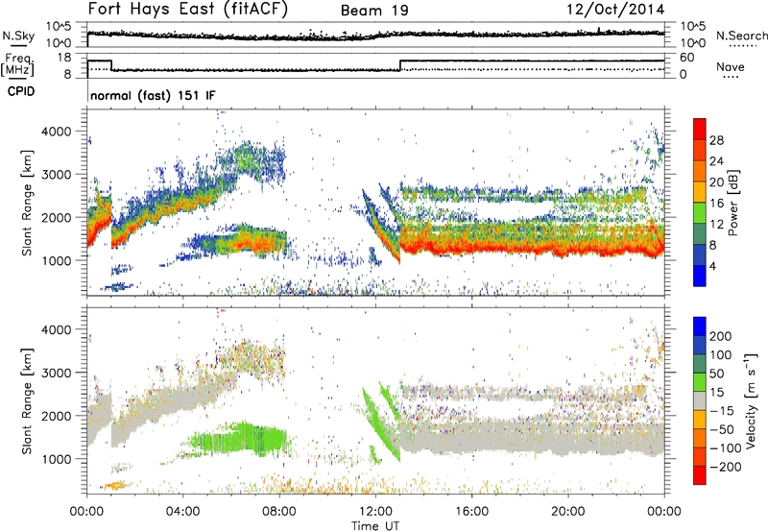The height and width of the screenshot is (532, 768).
Task: Click '4' on the power colorbar
Action: click(x=713, y=266)
